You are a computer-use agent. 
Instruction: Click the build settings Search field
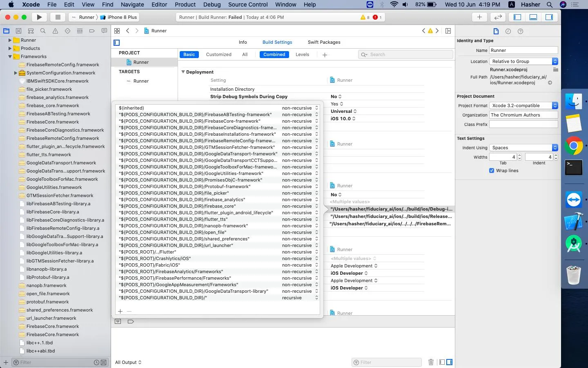coord(405,54)
